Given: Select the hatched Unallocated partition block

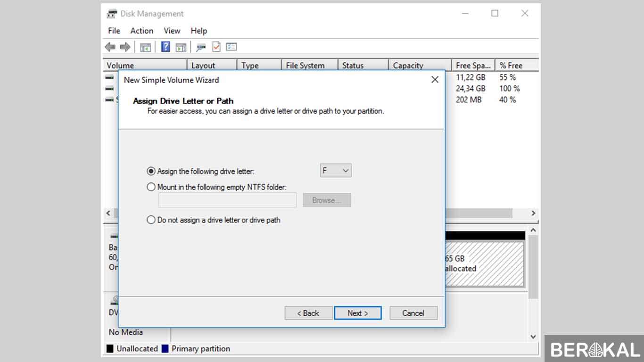Looking at the screenshot, I should point(485,264).
